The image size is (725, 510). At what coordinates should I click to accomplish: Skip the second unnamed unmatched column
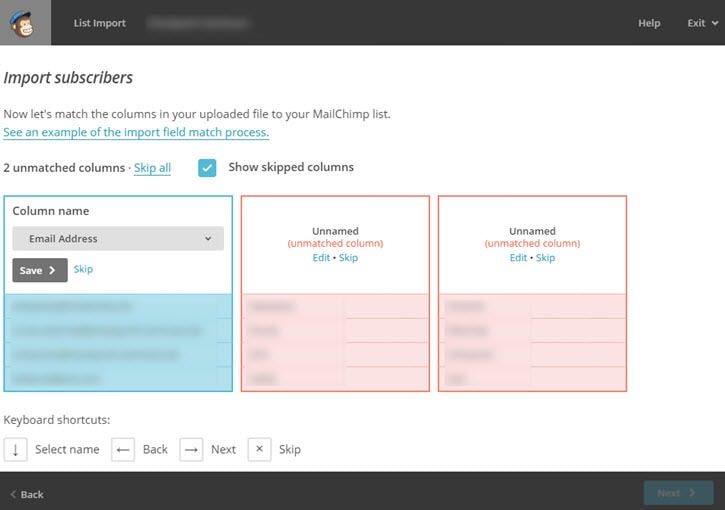(545, 258)
